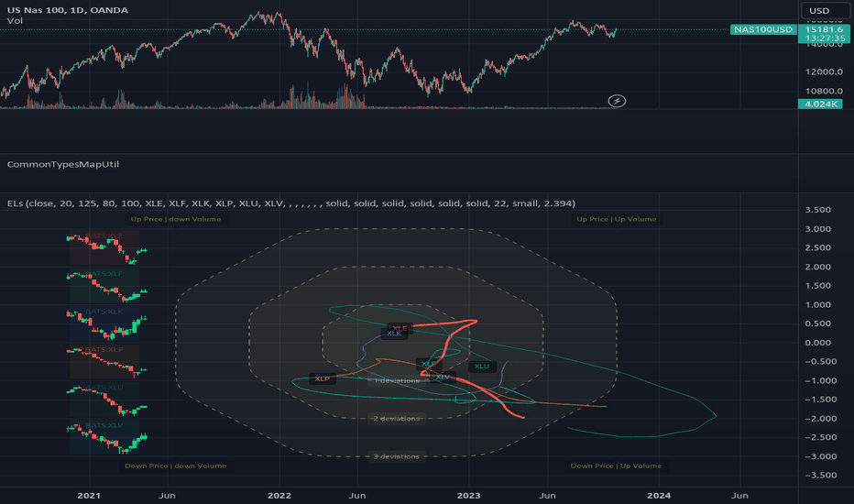Click the 2022 timeline marker

tap(279, 495)
